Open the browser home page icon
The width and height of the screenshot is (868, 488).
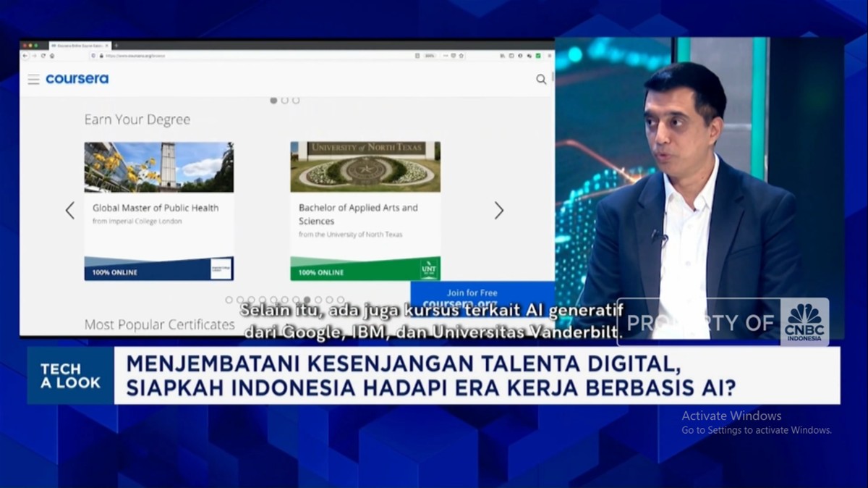click(52, 56)
